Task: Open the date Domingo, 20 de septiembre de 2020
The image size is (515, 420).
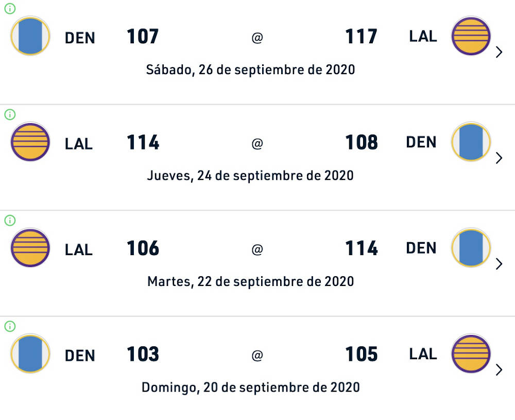Action: tap(251, 388)
